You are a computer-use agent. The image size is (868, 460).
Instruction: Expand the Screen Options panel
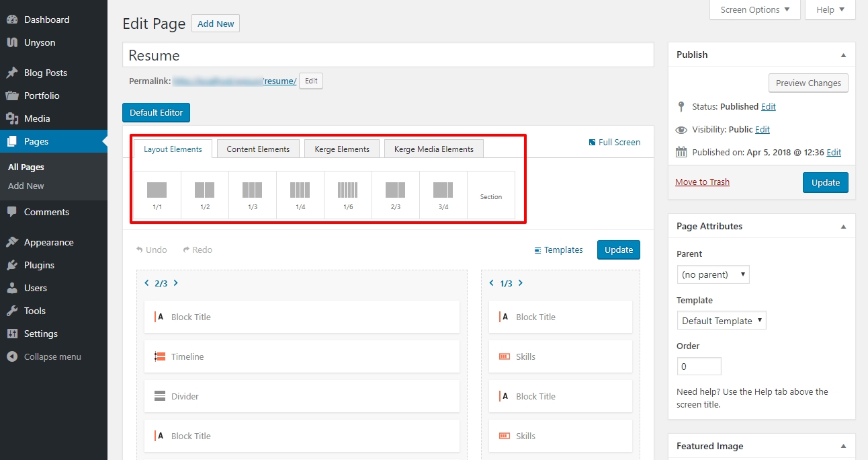754,10
